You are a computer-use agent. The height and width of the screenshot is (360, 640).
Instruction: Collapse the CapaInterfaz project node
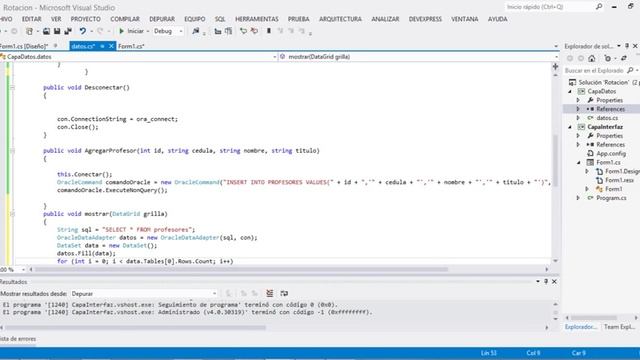[570, 127]
